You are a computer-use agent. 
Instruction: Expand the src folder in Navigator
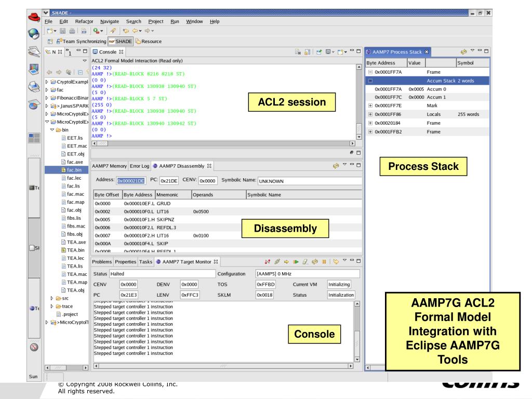click(52, 298)
